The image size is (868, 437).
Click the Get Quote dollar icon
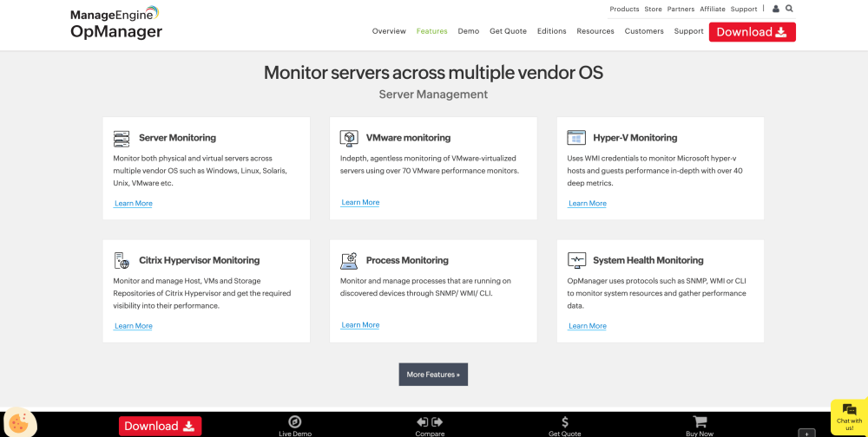[565, 422]
